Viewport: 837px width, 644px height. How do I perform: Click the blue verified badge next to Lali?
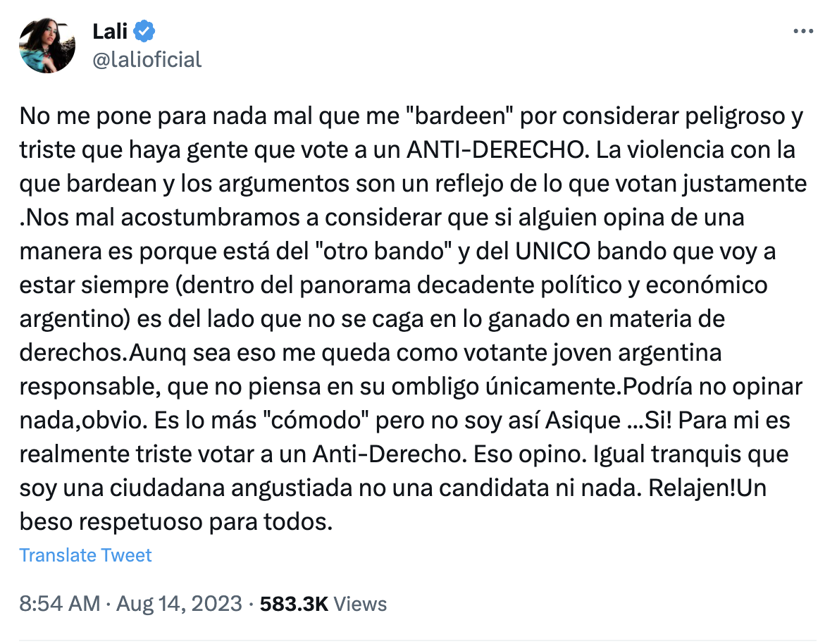click(144, 31)
